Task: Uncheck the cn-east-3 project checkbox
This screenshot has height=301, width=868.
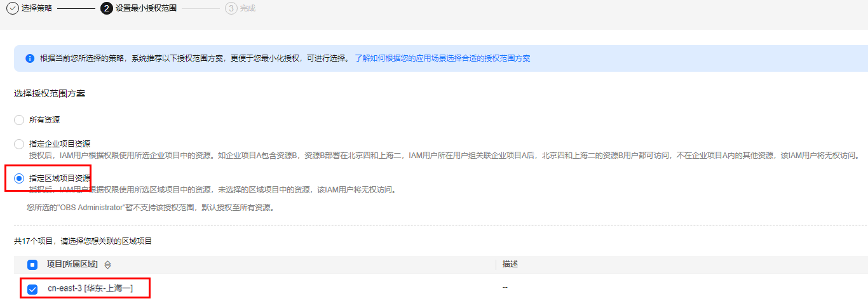Action: 32,289
